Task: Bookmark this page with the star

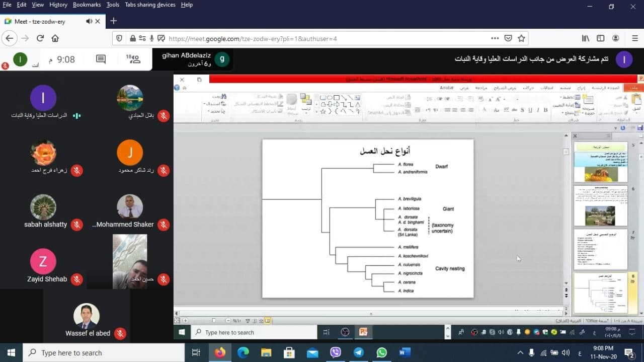Action: point(521,38)
